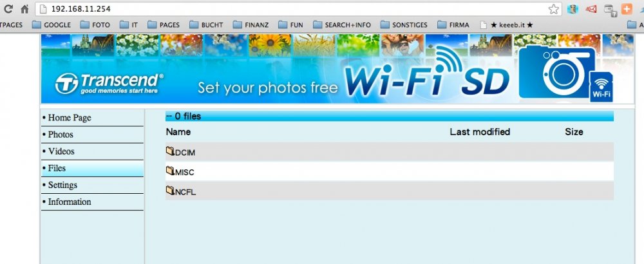The width and height of the screenshot is (644, 264).
Task: Expand the FINANZ bookmarks folder
Action: click(251, 25)
